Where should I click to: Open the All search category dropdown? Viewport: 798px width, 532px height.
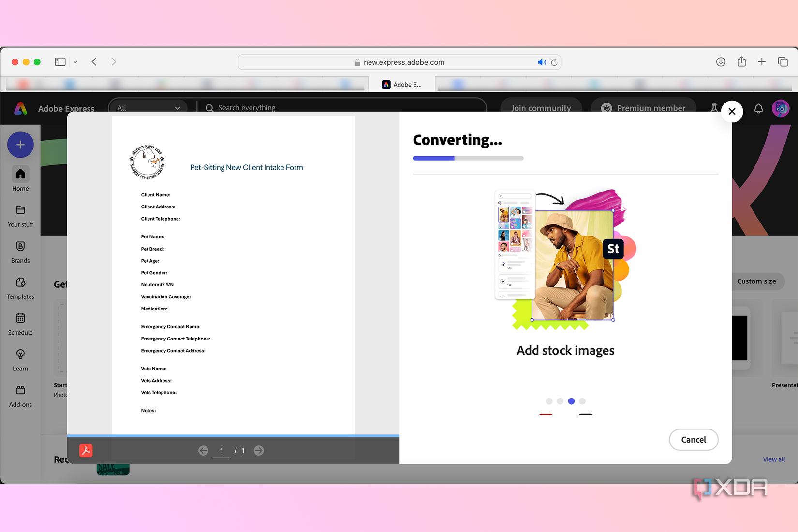tap(148, 108)
